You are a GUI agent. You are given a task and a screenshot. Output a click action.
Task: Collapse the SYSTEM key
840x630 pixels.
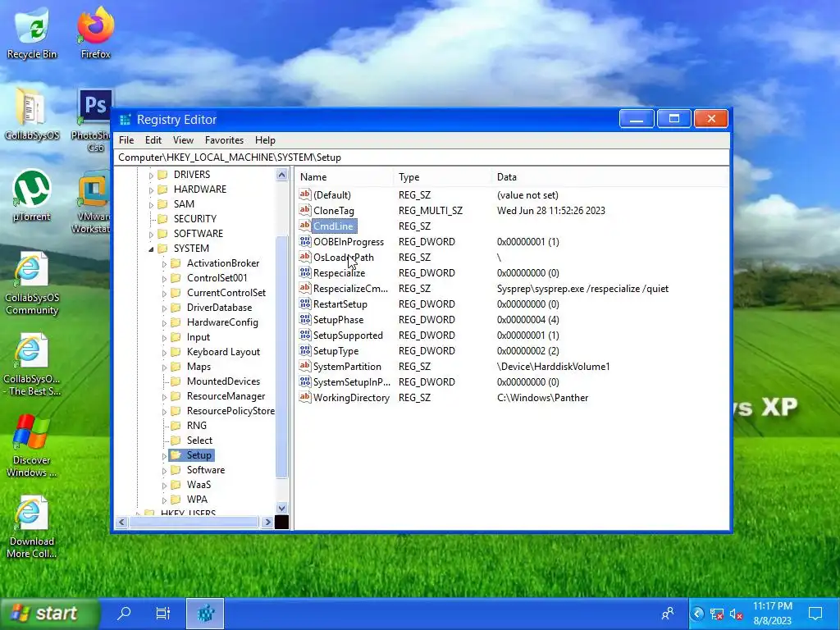151,249
